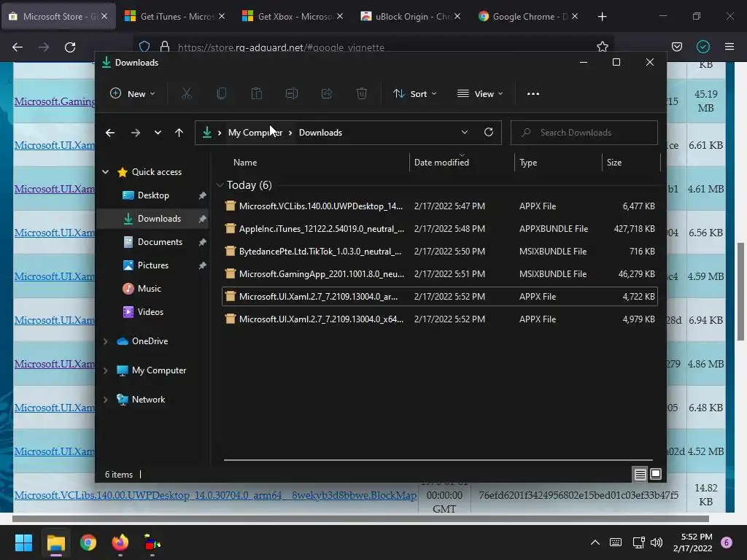Click the teal extension checkmark icon in Firefox
Screen dimensions: 747x560
[x=703, y=47]
